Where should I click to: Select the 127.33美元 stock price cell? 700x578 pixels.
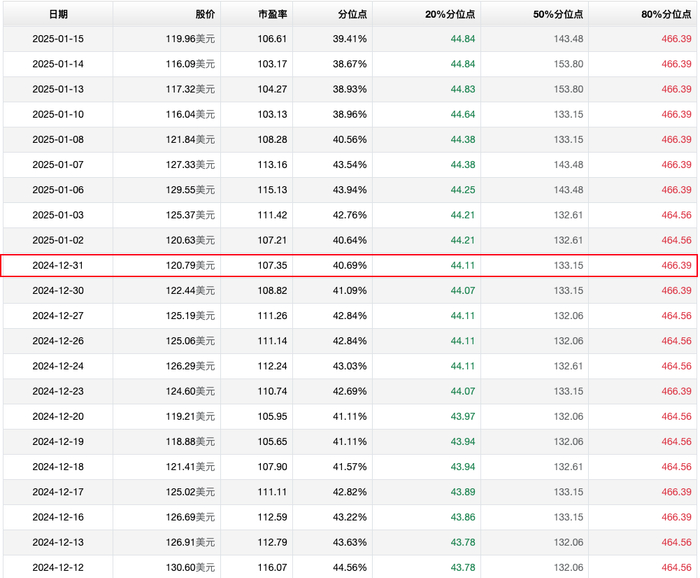click(x=190, y=164)
